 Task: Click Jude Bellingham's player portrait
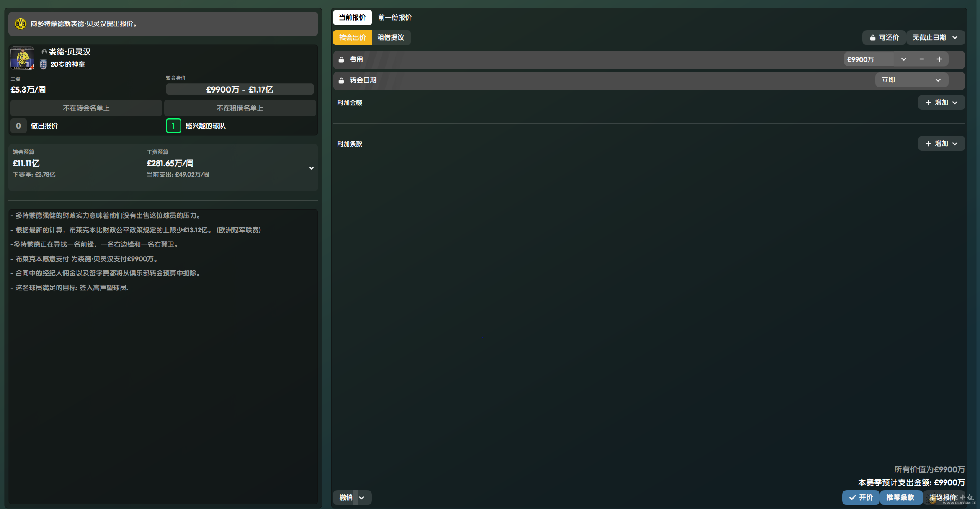tap(22, 58)
